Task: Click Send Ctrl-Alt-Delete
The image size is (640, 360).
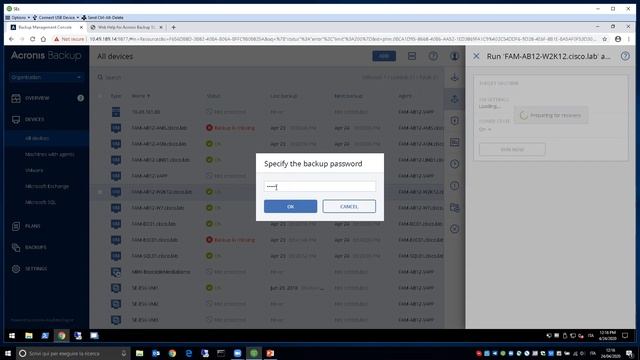Action: [102, 18]
